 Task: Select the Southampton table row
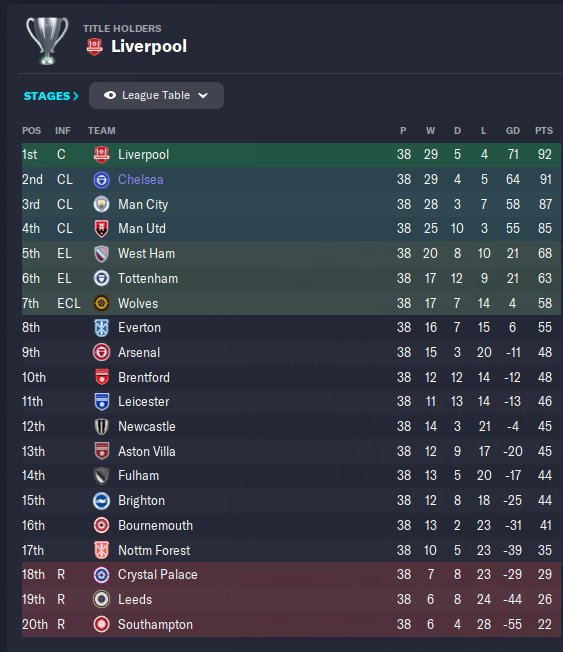coord(291,624)
